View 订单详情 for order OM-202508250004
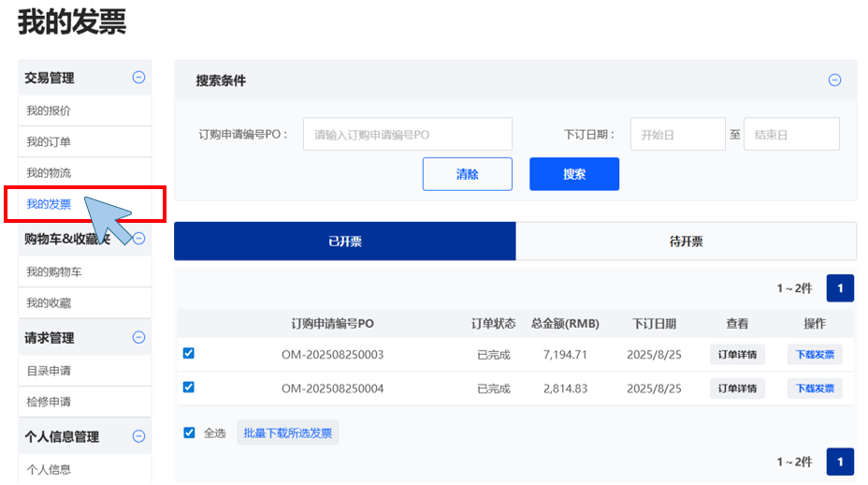Screen dimensions: 868x485 coord(737,389)
